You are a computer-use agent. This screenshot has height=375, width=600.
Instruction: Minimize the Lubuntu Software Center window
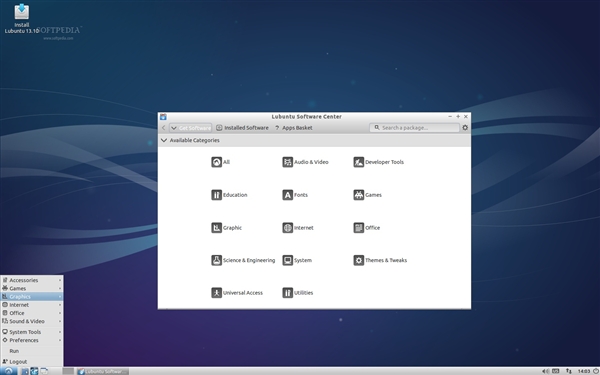point(450,116)
